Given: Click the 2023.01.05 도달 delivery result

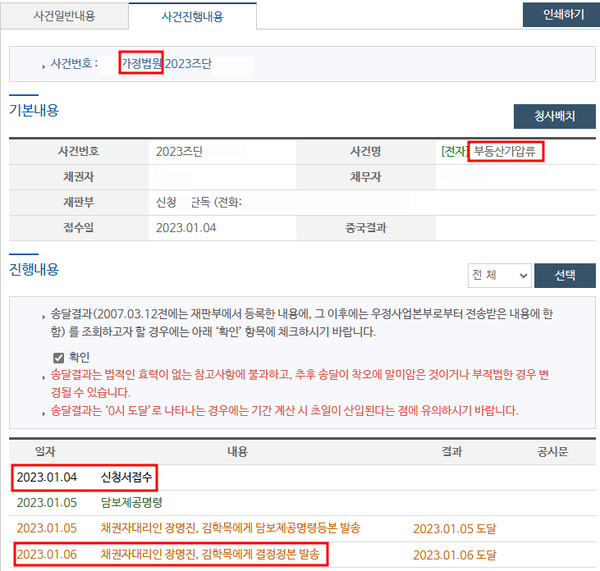Looking at the screenshot, I should tap(454, 527).
